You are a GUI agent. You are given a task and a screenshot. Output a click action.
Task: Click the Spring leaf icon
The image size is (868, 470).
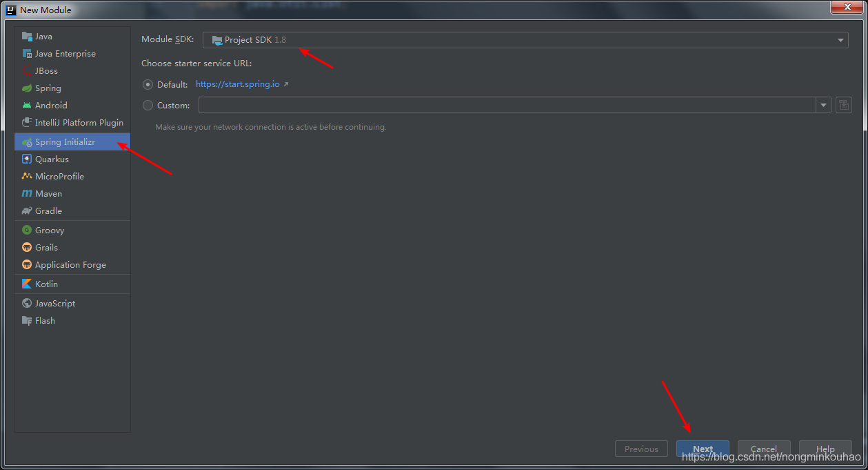[x=27, y=88]
